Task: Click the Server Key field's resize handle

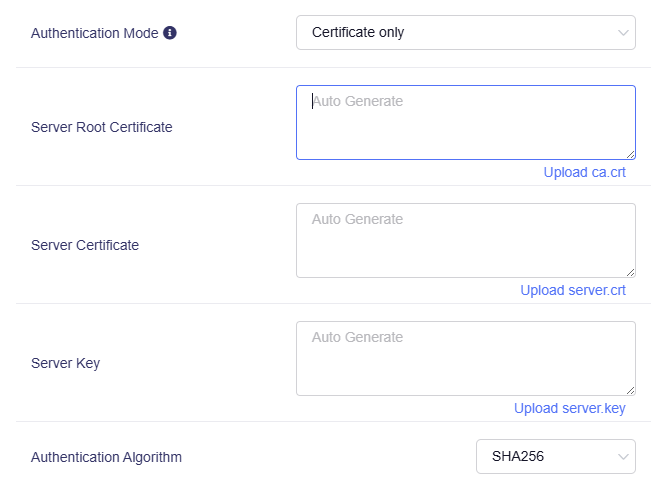Action: pos(630,390)
